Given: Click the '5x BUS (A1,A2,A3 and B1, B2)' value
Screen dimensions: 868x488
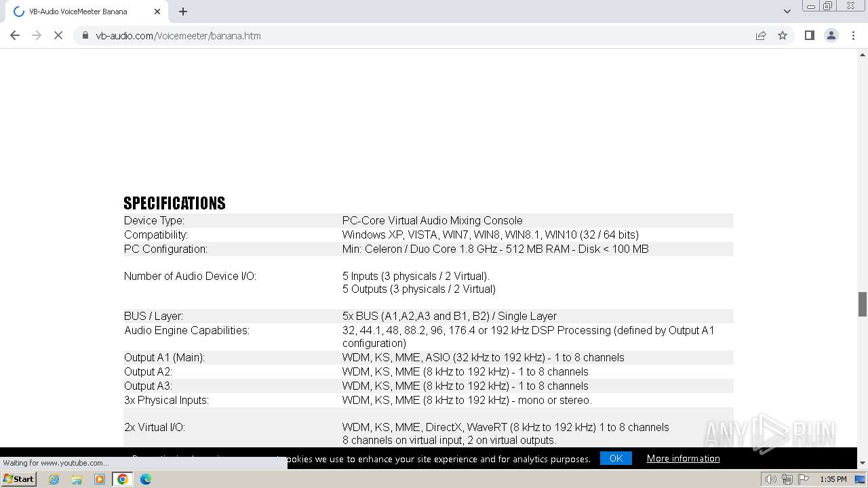Looking at the screenshot, I should (x=450, y=316).
